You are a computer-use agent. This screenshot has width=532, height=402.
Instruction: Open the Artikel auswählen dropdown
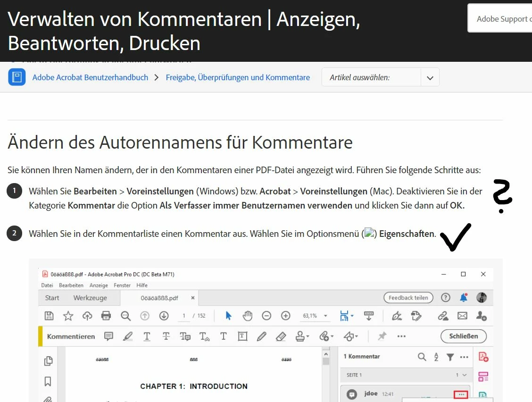point(380,77)
